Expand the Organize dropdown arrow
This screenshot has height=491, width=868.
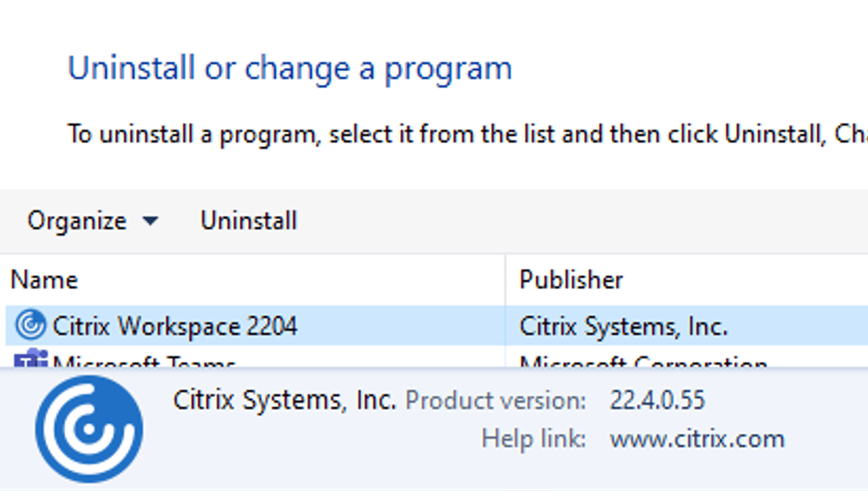point(151,221)
